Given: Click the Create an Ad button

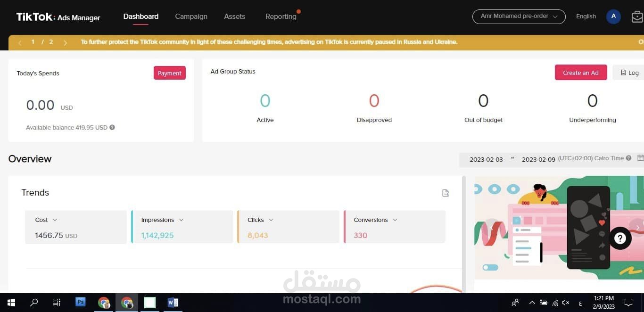Looking at the screenshot, I should [x=581, y=73].
